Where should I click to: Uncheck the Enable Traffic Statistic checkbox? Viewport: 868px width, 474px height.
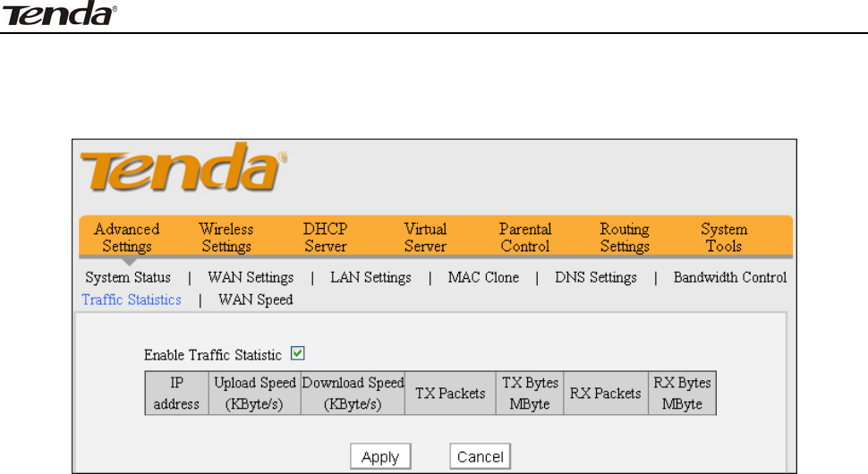point(298,353)
